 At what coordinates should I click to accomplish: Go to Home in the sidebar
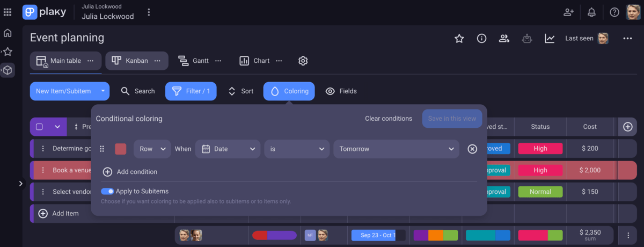point(8,33)
